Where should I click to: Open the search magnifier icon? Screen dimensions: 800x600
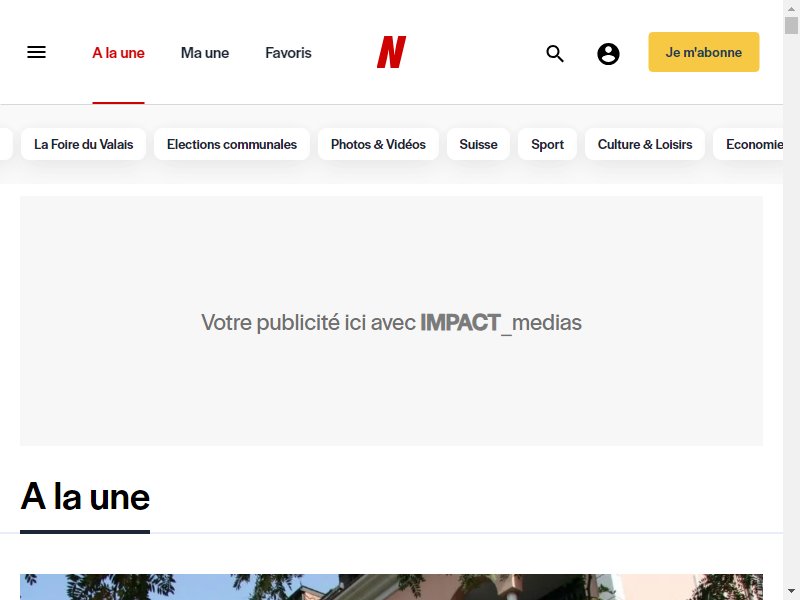point(555,53)
